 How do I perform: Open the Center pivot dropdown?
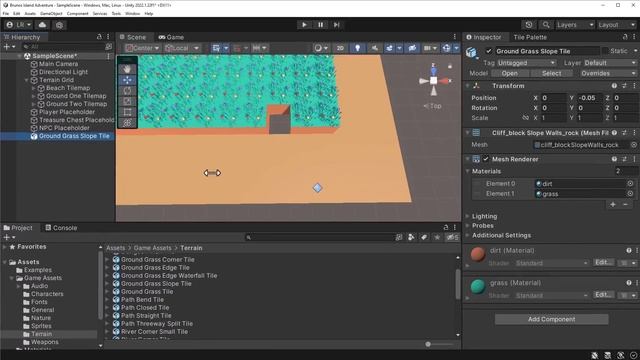142,48
